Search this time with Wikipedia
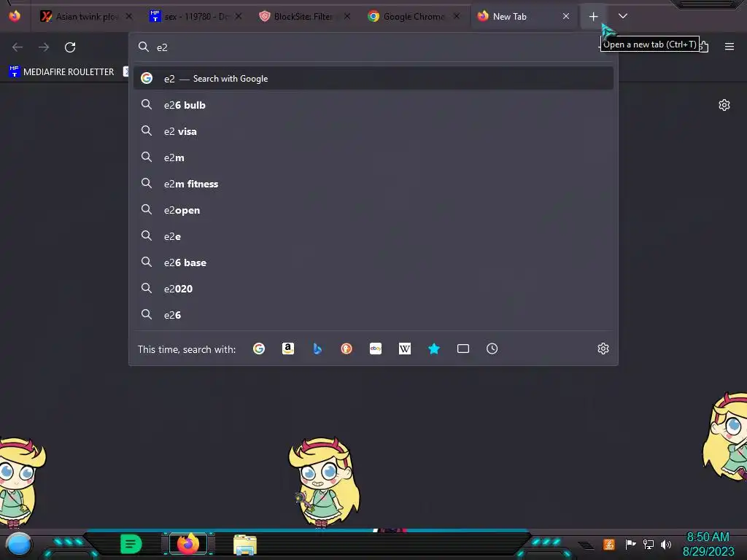This screenshot has width=747, height=560. (404, 349)
